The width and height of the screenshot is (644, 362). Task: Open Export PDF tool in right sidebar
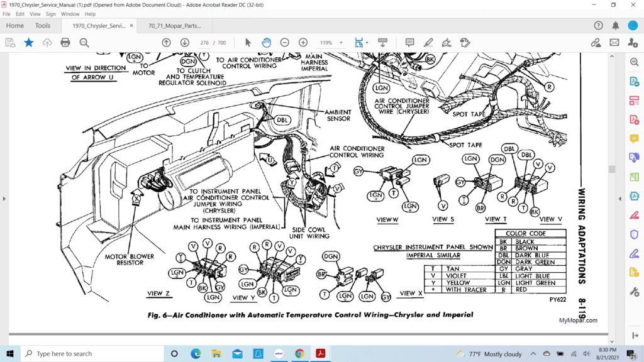(634, 82)
